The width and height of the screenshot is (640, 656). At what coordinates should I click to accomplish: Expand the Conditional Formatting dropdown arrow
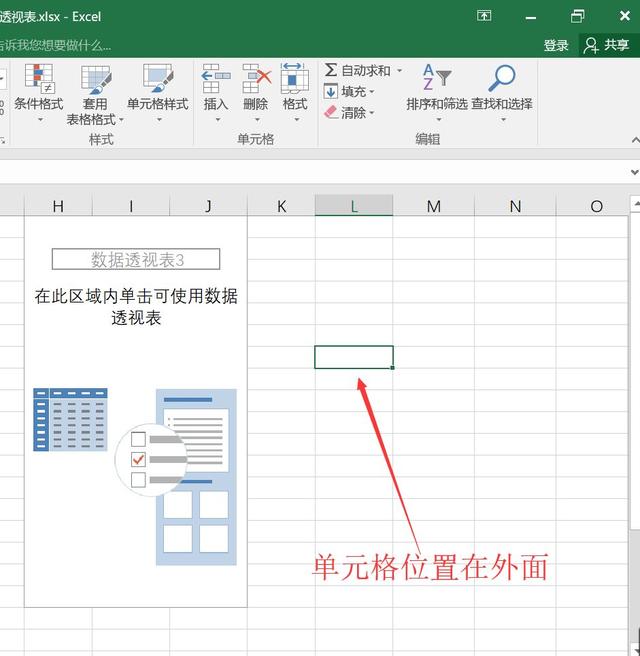(x=40, y=120)
